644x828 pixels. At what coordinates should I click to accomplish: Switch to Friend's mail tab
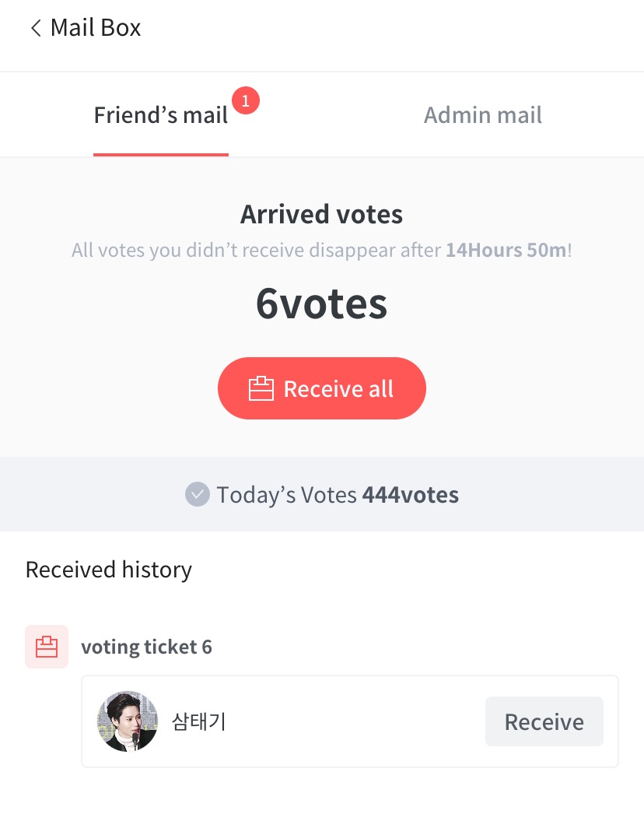coord(160,115)
